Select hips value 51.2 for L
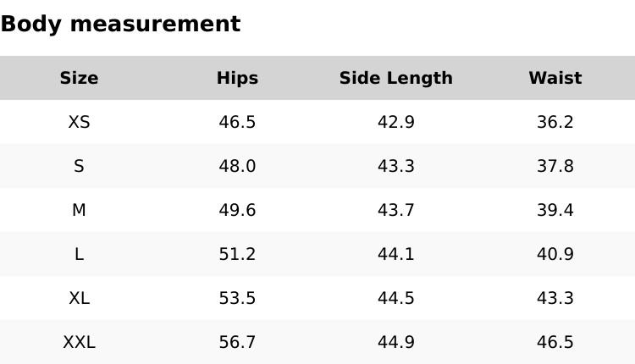The height and width of the screenshot is (364, 635). (x=237, y=254)
